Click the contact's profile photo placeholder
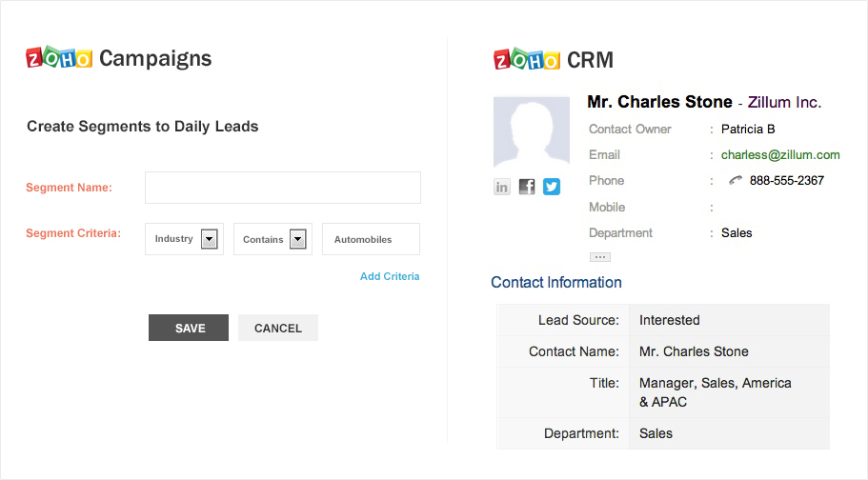 tap(532, 131)
